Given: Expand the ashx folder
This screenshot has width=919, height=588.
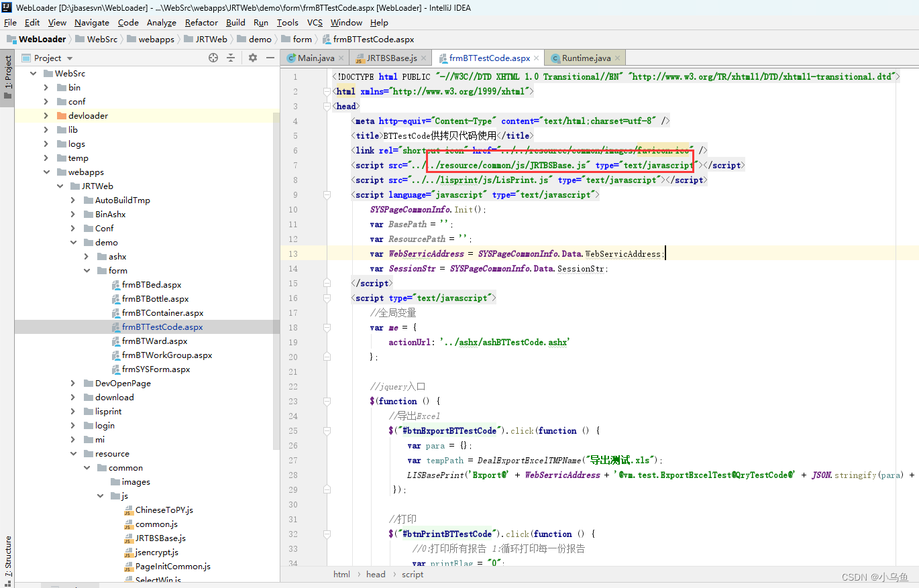Looking at the screenshot, I should click(x=86, y=256).
